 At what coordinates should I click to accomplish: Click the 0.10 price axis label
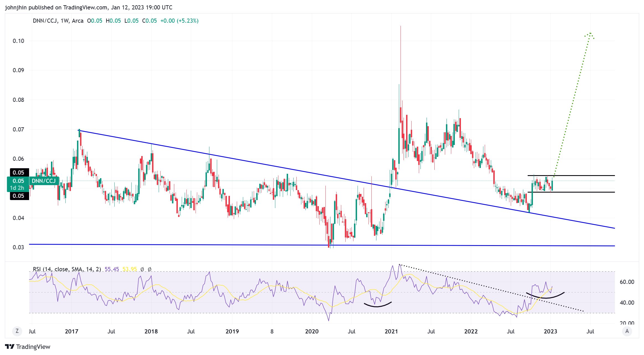(x=18, y=41)
